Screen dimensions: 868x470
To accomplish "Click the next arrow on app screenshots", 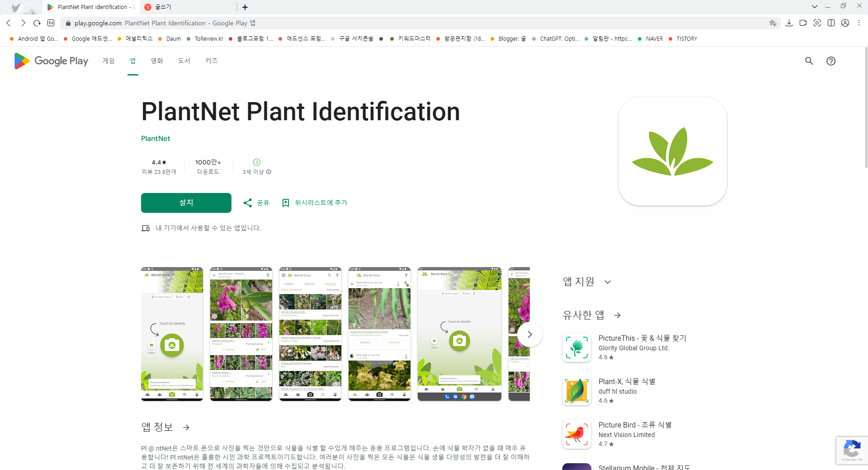I will [x=529, y=334].
